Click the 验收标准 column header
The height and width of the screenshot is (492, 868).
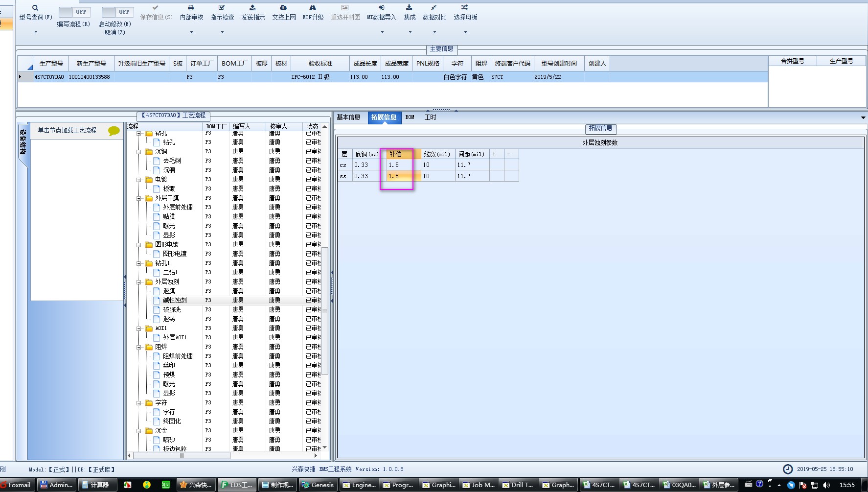(x=320, y=64)
